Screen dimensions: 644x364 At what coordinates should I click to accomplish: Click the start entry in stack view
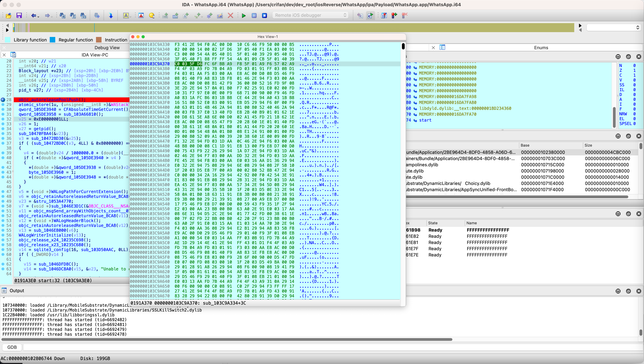[x=425, y=120]
